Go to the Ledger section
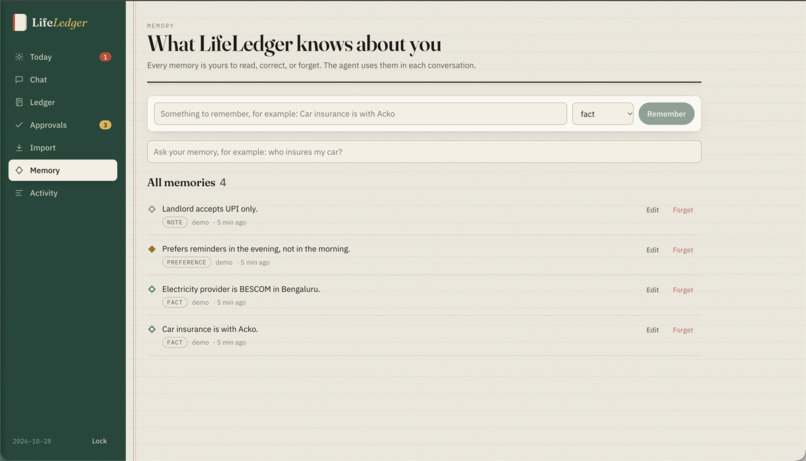This screenshot has height=461, width=806. (x=63, y=102)
